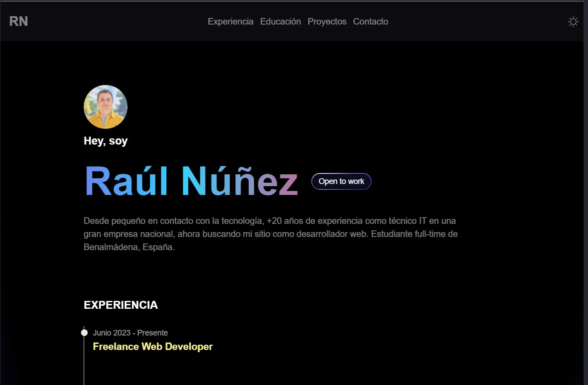This screenshot has width=588, height=385.
Task: Click the first name "Raúl" in heading
Action: point(126,181)
